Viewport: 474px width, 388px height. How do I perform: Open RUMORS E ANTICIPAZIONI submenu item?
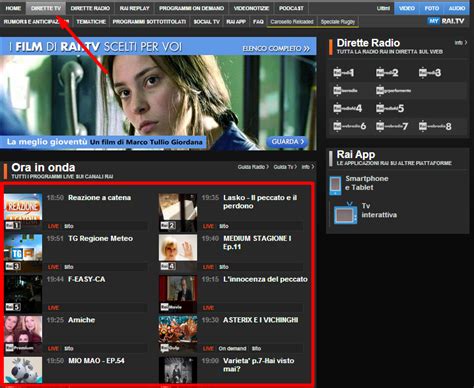(36, 22)
